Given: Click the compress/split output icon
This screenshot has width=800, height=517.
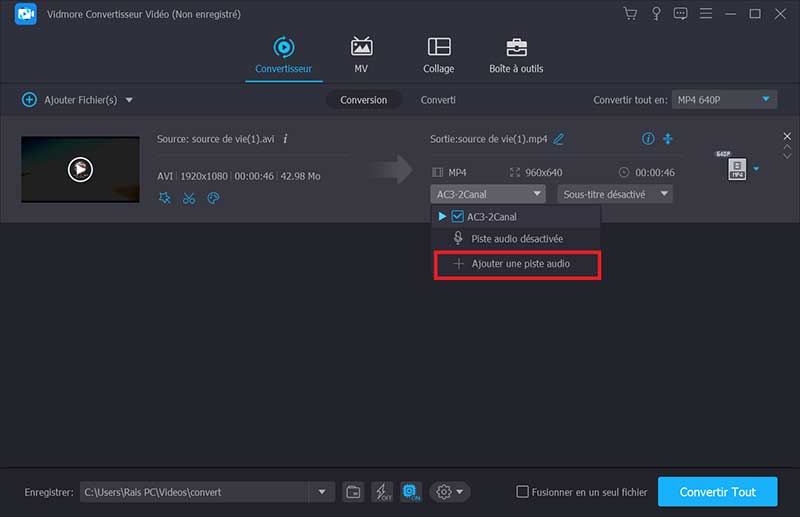Looking at the screenshot, I should click(668, 138).
